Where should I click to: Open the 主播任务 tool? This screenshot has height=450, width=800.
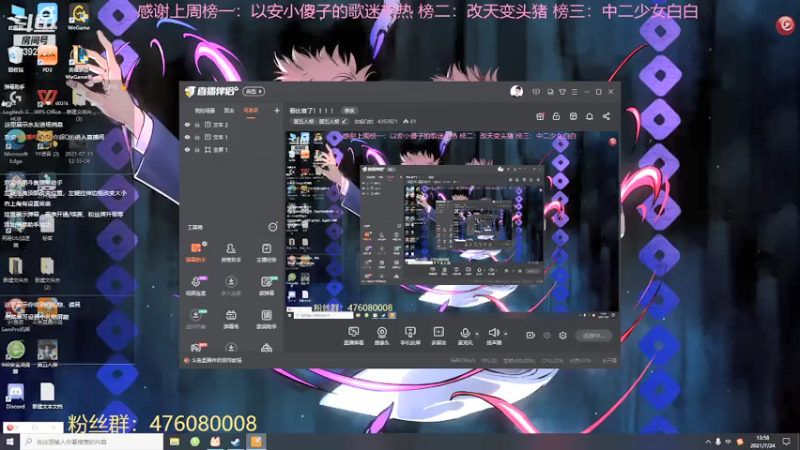[x=266, y=252]
